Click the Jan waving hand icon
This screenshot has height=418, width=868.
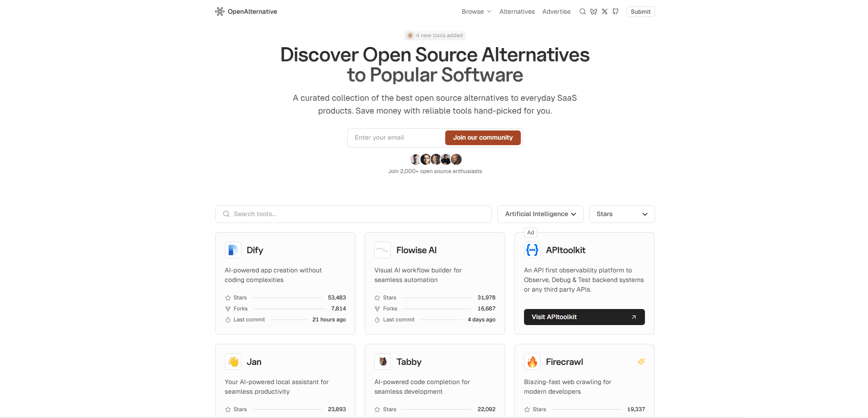click(233, 362)
